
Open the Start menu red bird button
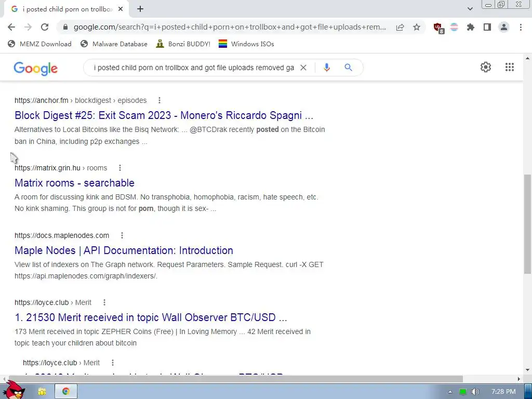pos(14,390)
